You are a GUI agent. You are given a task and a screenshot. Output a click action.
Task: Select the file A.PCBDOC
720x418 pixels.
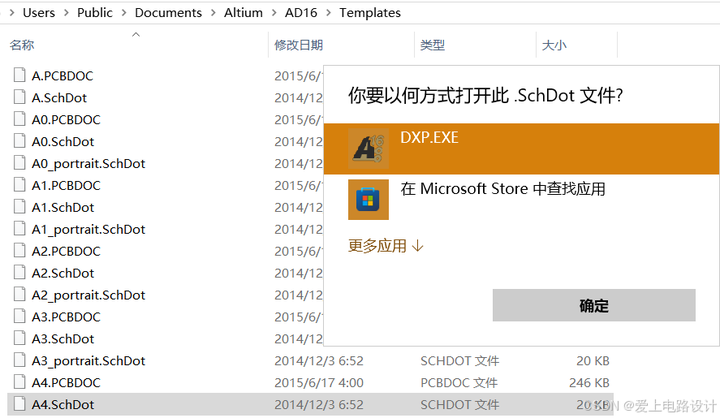point(62,76)
